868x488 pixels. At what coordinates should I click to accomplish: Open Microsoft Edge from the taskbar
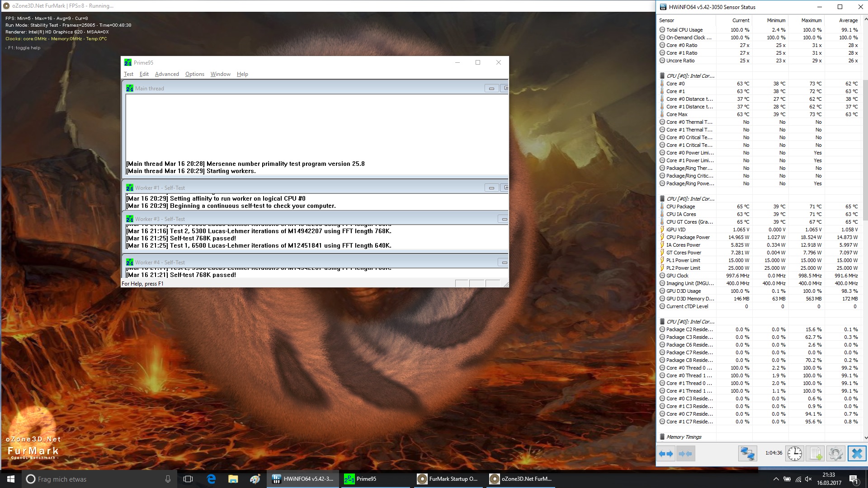[211, 479]
